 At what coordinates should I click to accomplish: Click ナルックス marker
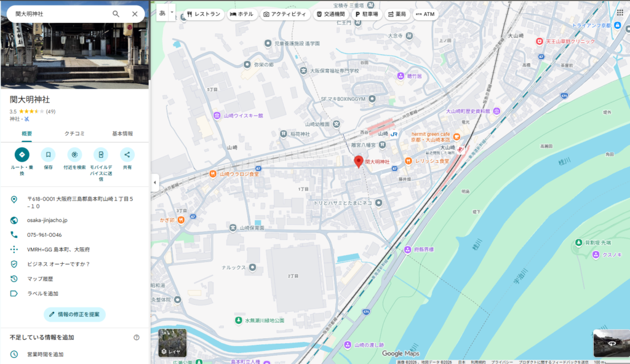click(x=252, y=267)
